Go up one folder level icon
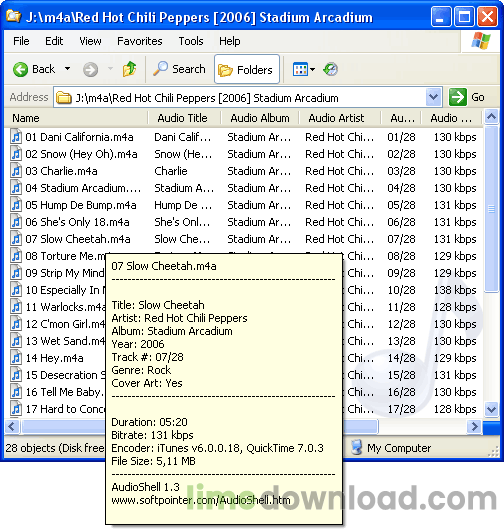Viewport: 504px width, 529px height. pos(130,69)
